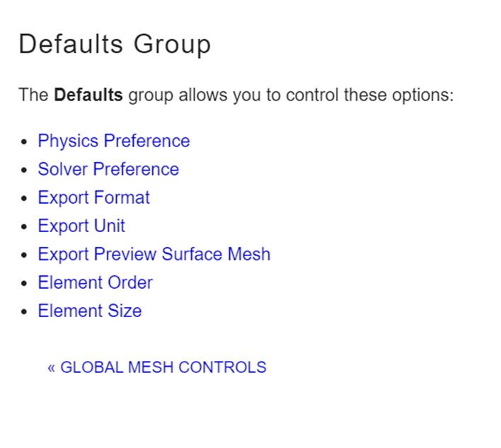Image resolution: width=501 pixels, height=448 pixels.
Task: Click the bullet beside Solver Preference
Action: (x=25, y=170)
